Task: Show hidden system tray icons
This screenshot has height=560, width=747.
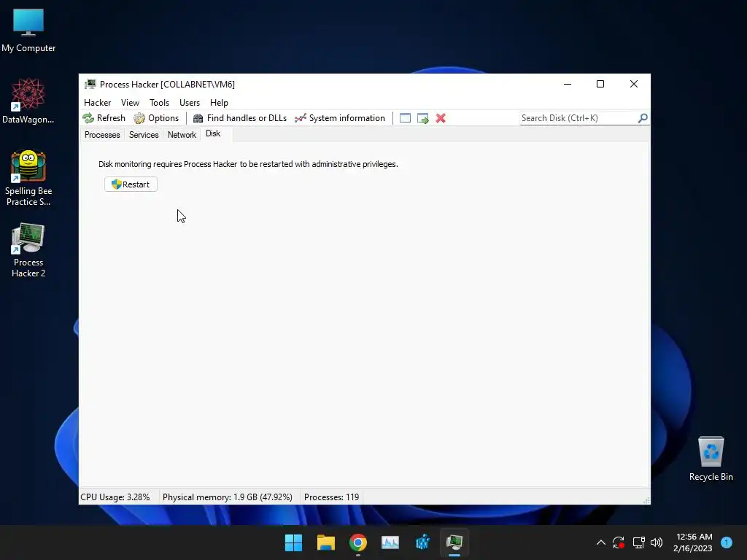Action: (601, 542)
